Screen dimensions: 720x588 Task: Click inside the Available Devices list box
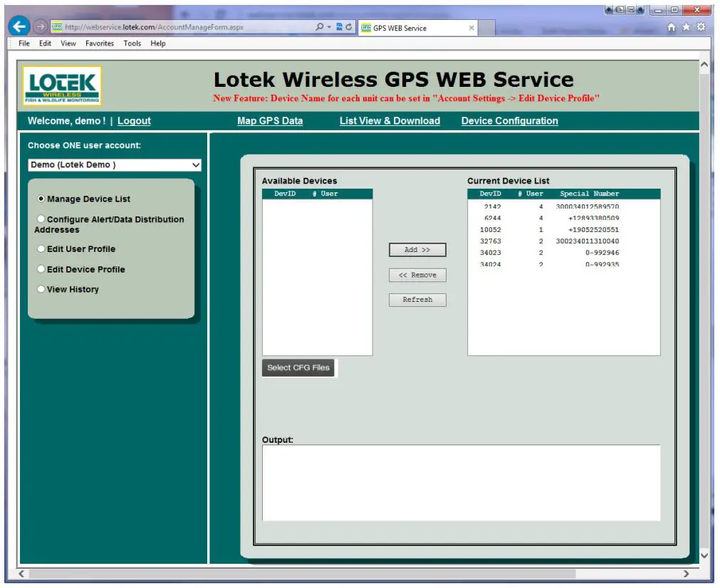point(318,277)
